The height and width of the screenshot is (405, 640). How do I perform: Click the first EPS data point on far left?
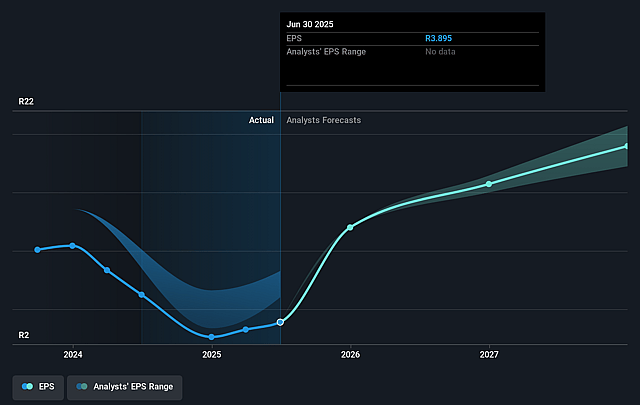[x=38, y=249]
